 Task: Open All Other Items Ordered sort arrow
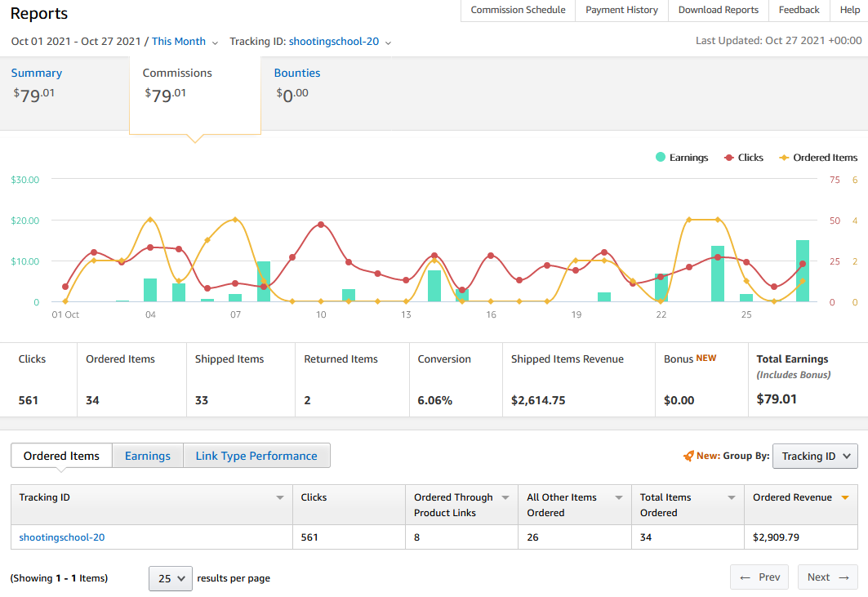(619, 497)
